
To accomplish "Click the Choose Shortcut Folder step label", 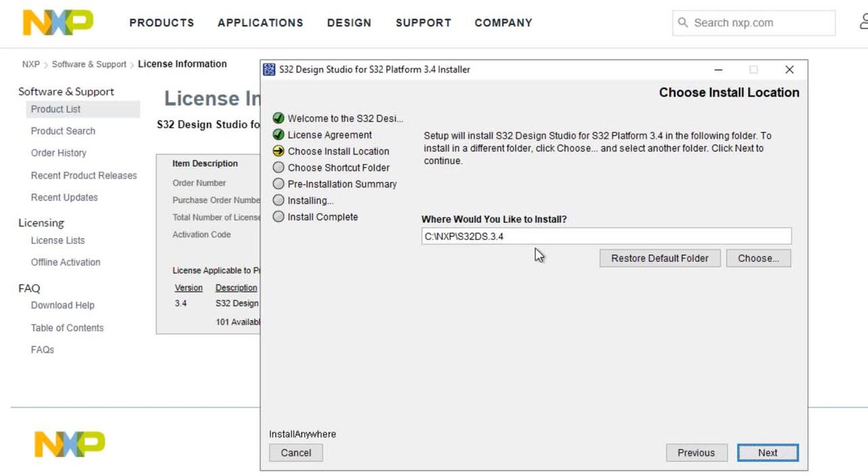I will (338, 167).
